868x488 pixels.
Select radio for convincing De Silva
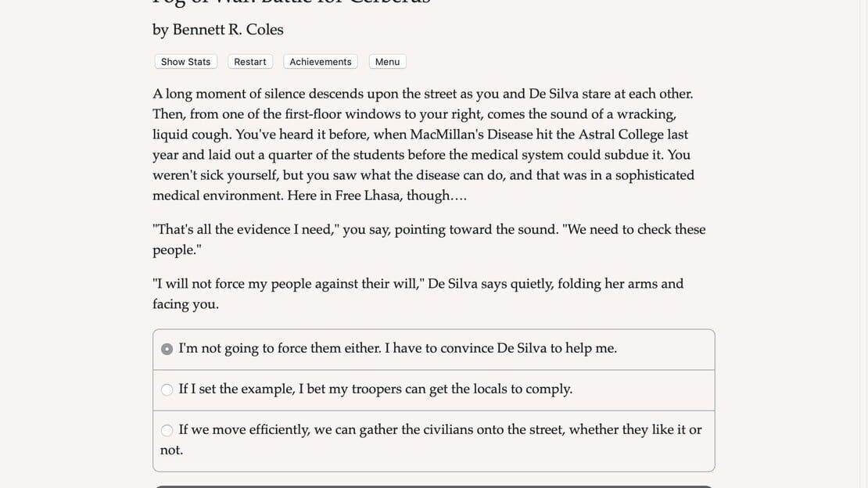pos(167,349)
